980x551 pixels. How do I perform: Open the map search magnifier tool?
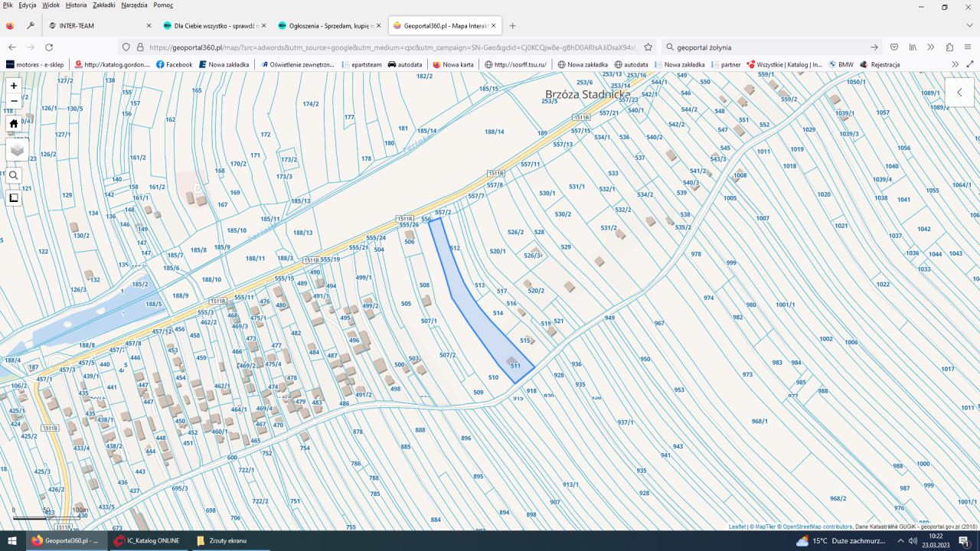click(x=14, y=175)
